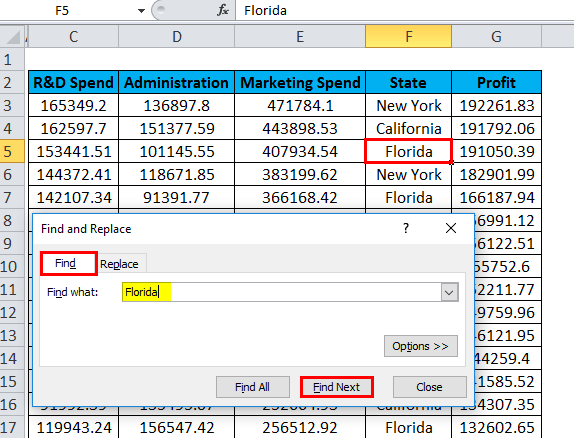Switch to the Find tab
Screen dimensions: 574x438
click(x=69, y=263)
